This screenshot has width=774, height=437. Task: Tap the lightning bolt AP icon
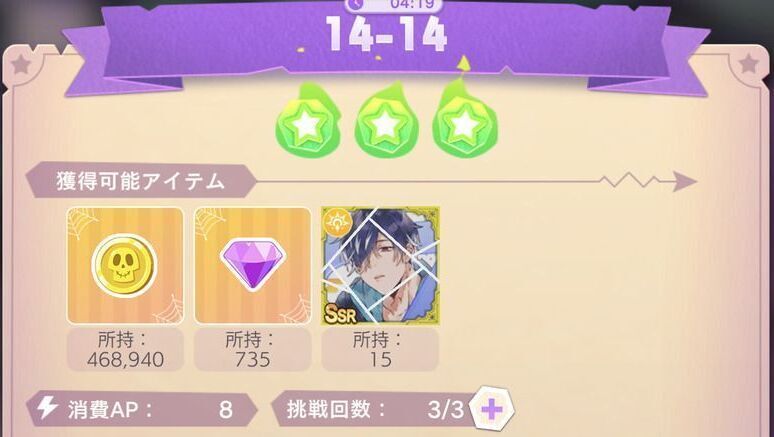(48, 408)
